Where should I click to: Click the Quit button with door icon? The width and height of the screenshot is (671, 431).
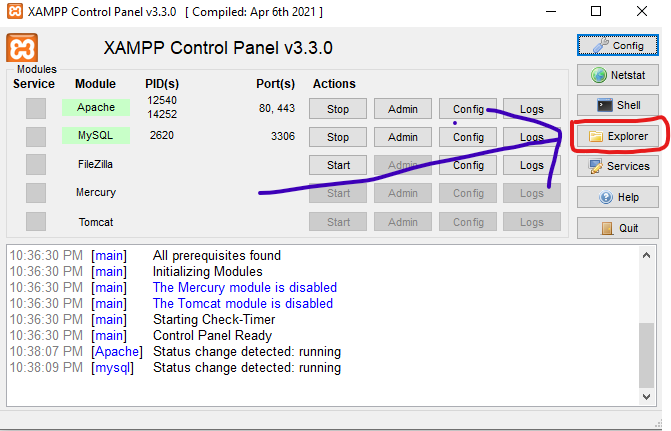coord(618,228)
